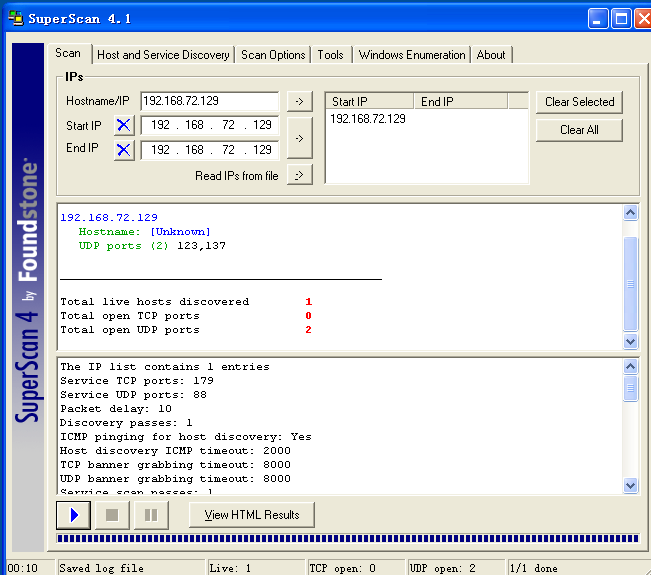Open the Windows Enumeration tab
651x575 pixels.
(x=412, y=55)
